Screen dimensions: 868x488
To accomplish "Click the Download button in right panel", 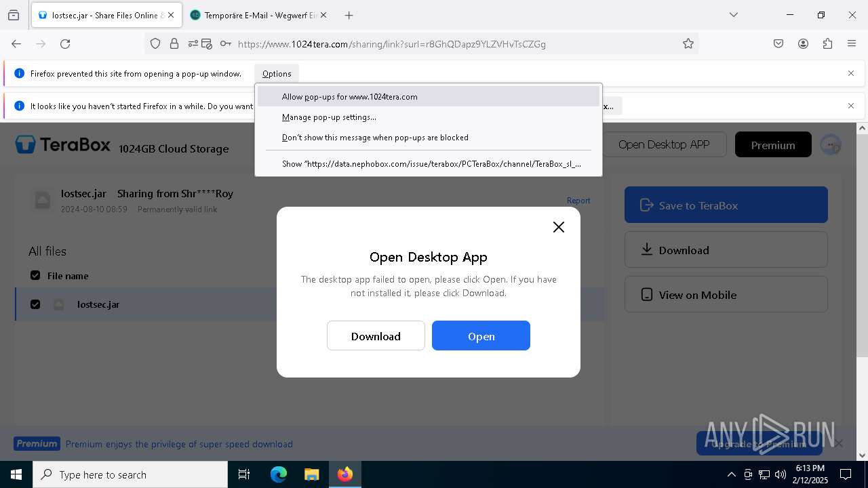I will [726, 249].
